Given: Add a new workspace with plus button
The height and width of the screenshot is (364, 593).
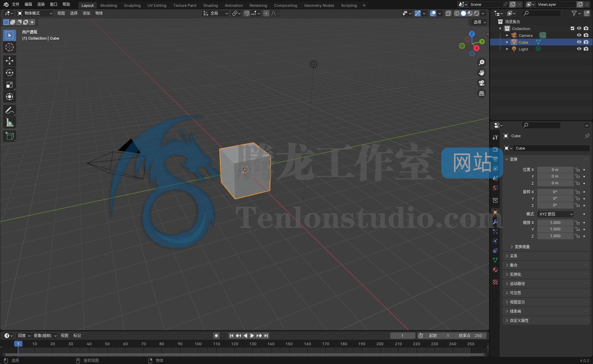Looking at the screenshot, I should (x=364, y=5).
